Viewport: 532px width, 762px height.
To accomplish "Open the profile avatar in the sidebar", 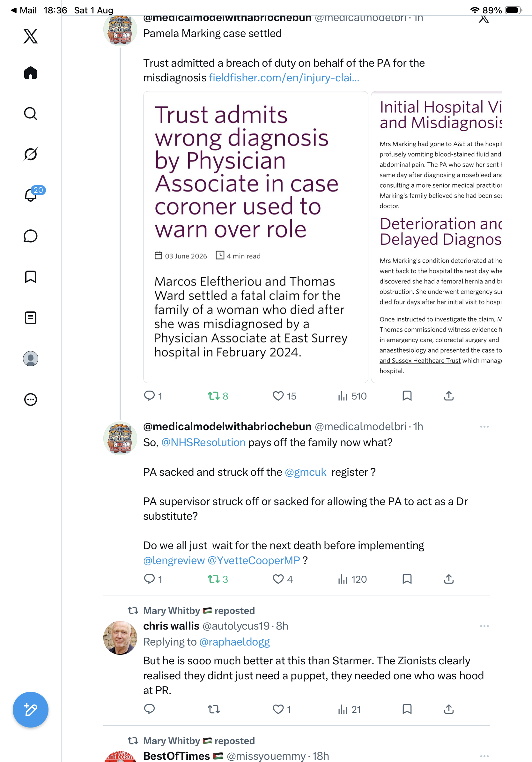I will (31, 358).
